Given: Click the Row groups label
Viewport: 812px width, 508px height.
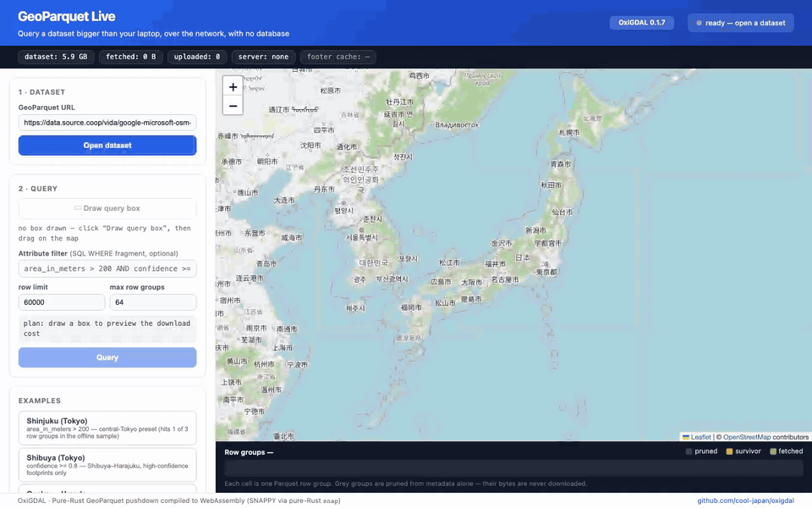Looking at the screenshot, I should [x=249, y=452].
